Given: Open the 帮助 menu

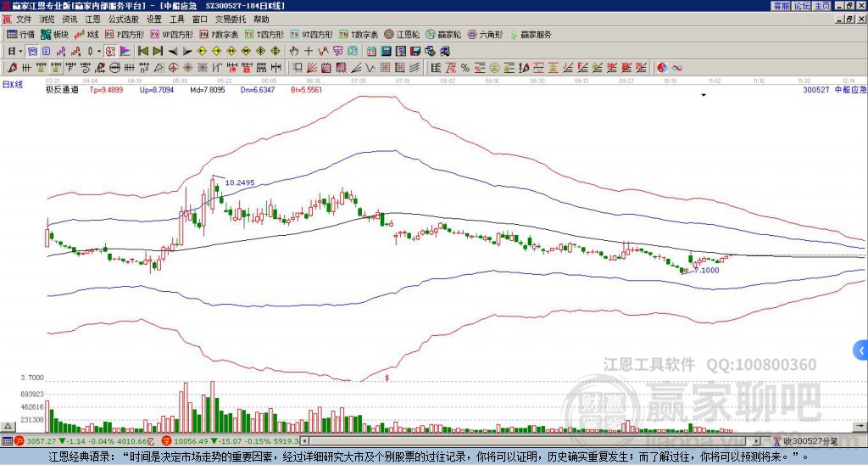Looking at the screenshot, I should coord(261,20).
